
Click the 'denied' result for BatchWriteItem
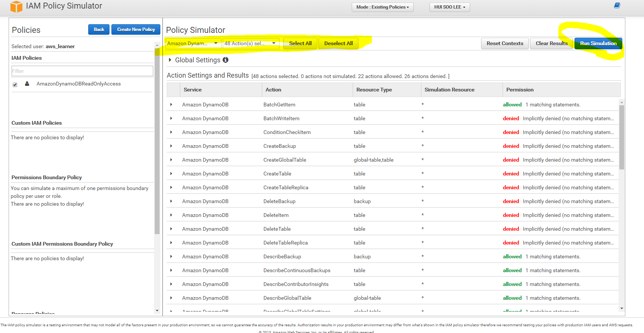pos(511,118)
